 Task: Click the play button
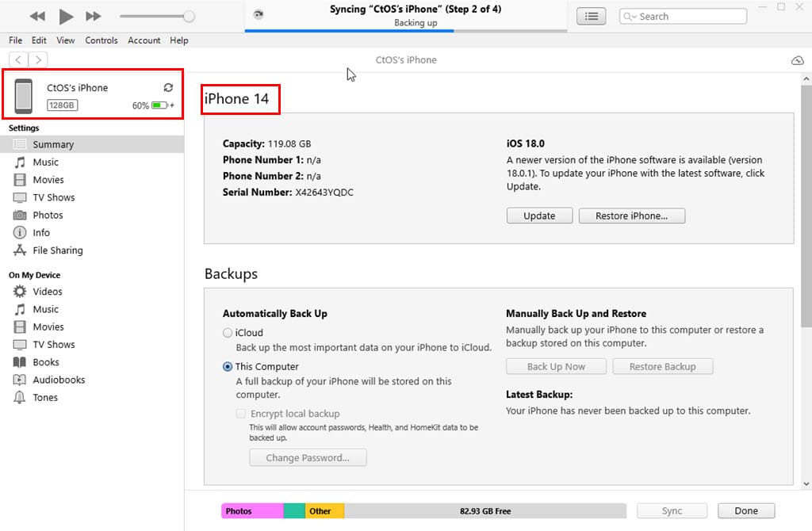click(x=66, y=17)
